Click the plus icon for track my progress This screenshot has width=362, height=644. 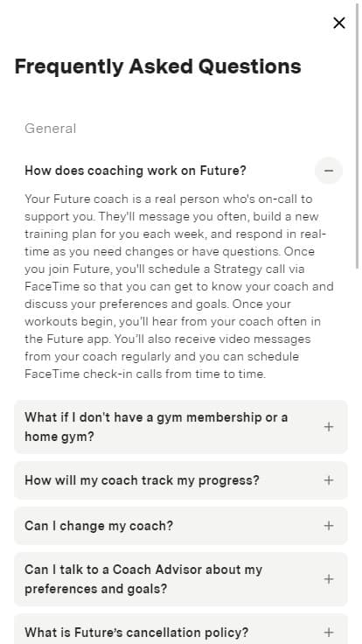[329, 480]
